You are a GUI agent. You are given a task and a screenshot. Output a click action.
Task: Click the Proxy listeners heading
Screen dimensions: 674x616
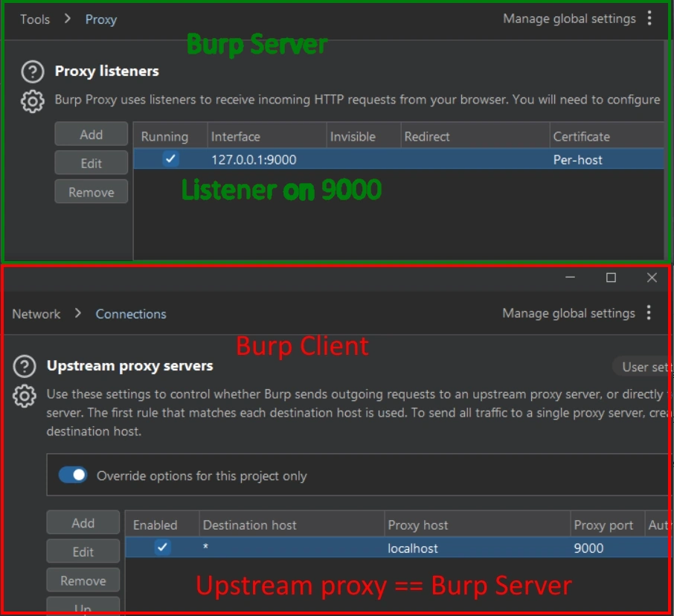106,71
